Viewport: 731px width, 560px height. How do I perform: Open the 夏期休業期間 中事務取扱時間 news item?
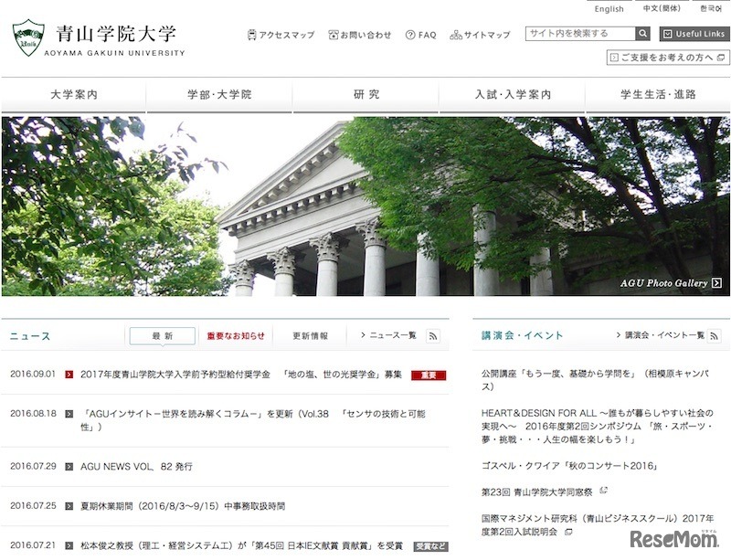(182, 506)
